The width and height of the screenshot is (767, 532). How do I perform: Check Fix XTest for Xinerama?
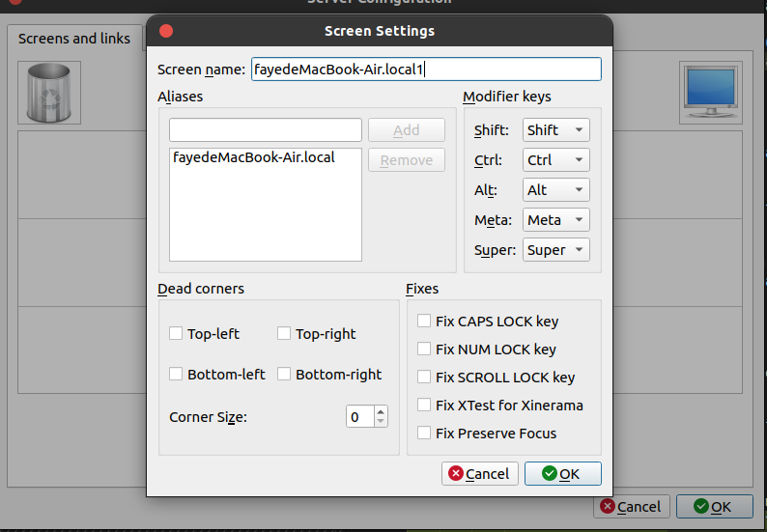click(424, 405)
